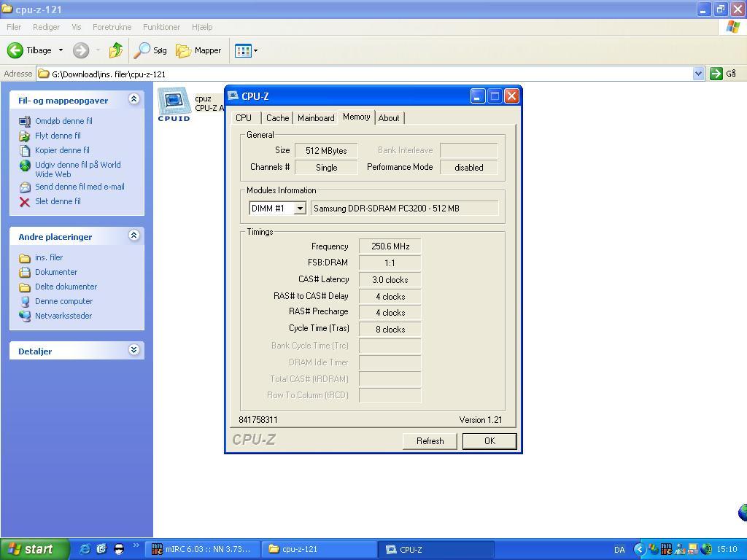The height and width of the screenshot is (560, 747).
Task: Click Kopier denne fil link
Action: [62, 150]
